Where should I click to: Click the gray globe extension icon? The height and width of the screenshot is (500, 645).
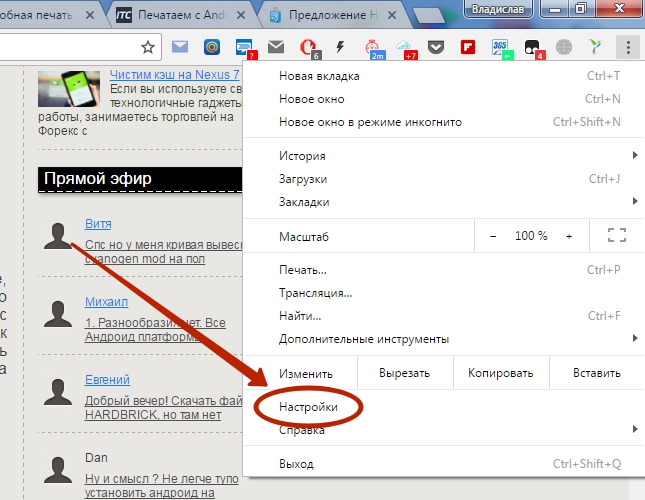(x=564, y=47)
